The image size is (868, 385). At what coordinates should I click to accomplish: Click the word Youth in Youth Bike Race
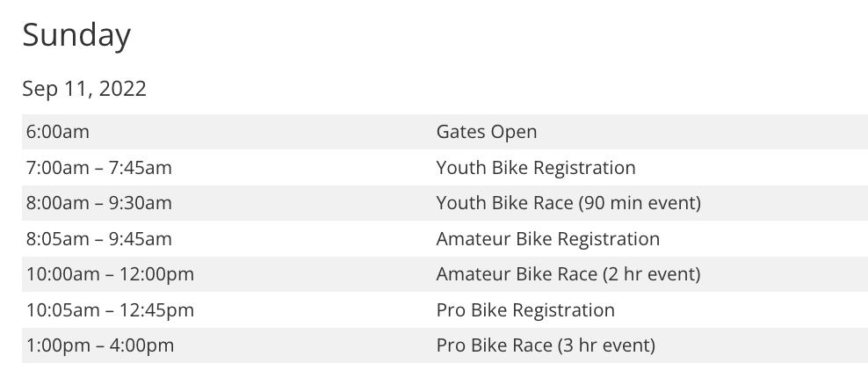point(459,203)
